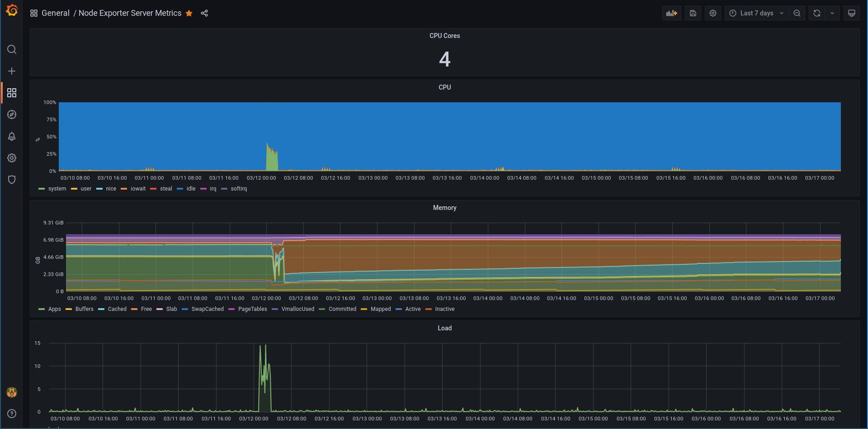
Task: Open the Load panel title menu
Action: tap(444, 328)
